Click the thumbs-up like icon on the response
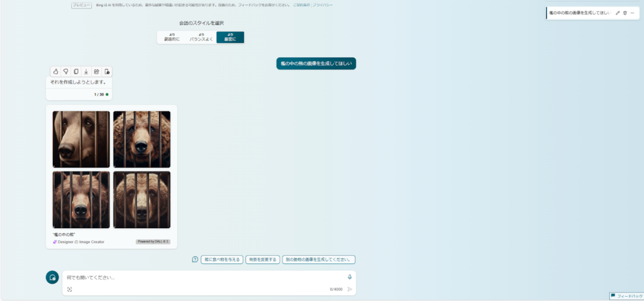The image size is (644, 301). 55,72
